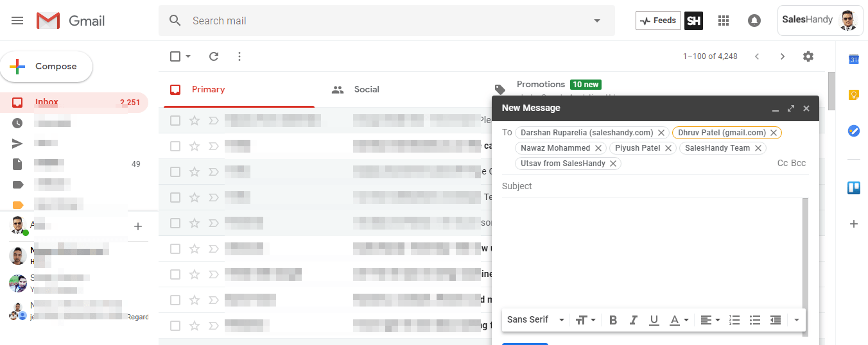Image resolution: width=868 pixels, height=345 pixels.
Task: Add Bcc recipients
Action: coord(799,164)
